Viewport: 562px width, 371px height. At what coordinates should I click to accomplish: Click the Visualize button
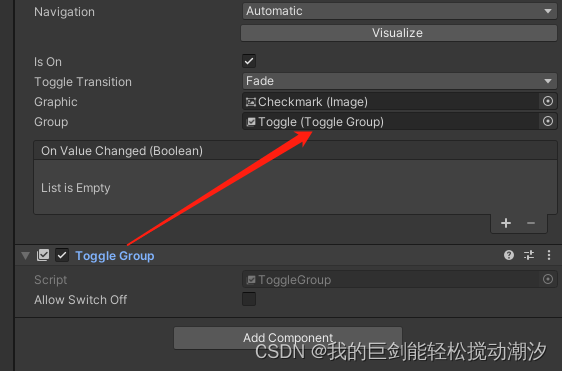point(399,33)
